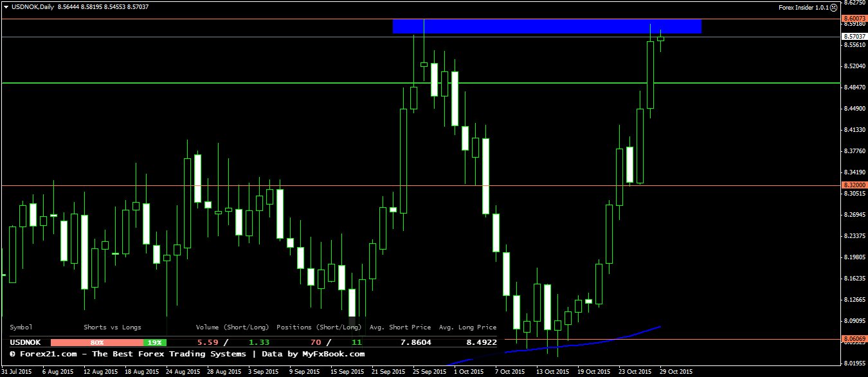The image size is (868, 377).
Task: Click the 8.62750 price scale label
Action: (x=854, y=3)
